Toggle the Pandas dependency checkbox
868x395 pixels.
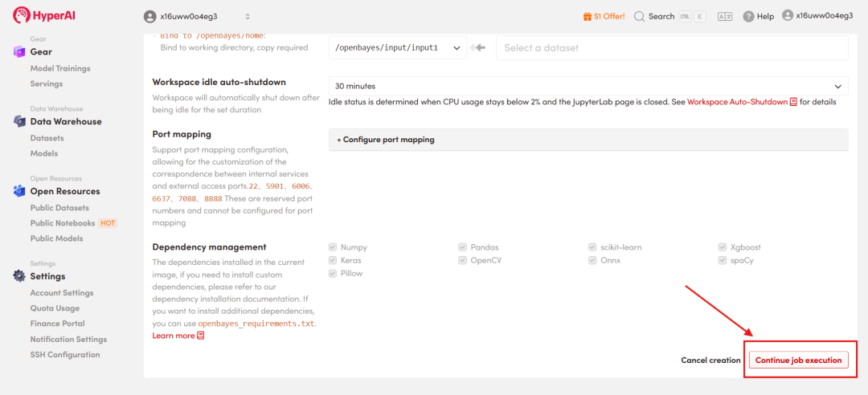(x=462, y=247)
